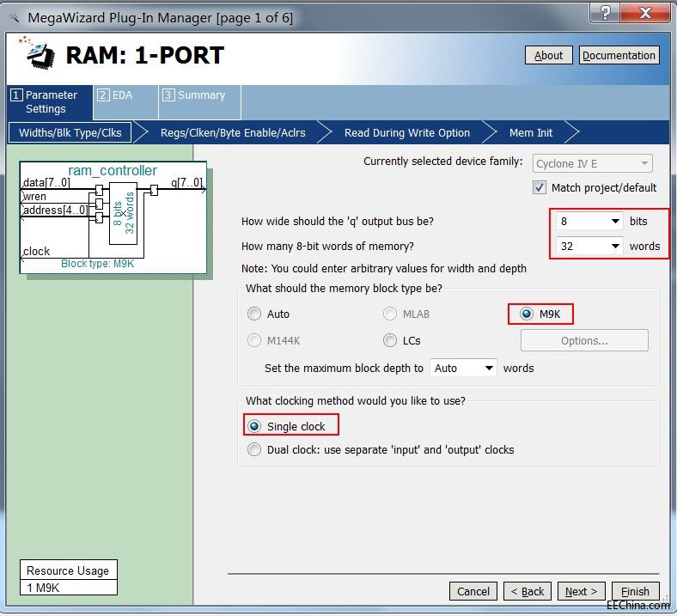
Task: Close the MegaWizard window
Action: pos(645,14)
